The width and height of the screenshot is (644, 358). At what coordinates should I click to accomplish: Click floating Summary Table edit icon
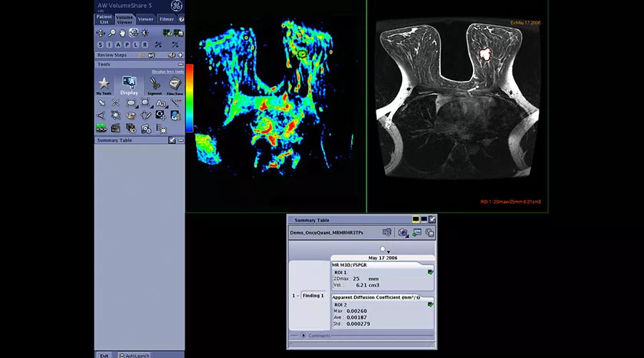[431, 220]
